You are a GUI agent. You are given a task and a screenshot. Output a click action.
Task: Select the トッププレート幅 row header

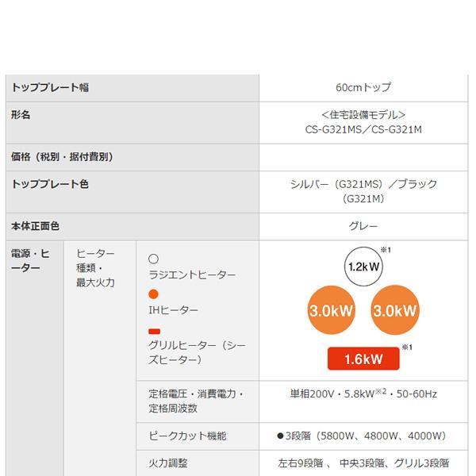51,87
